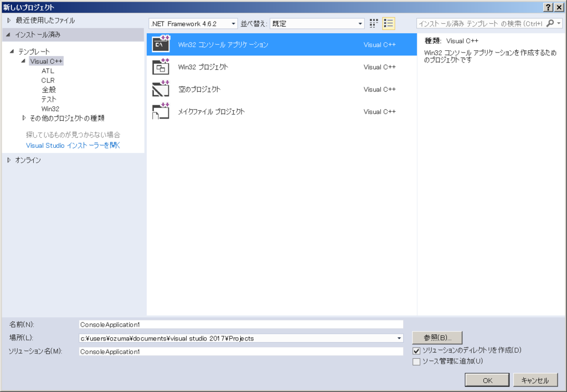Open the help question mark button

[548, 7]
